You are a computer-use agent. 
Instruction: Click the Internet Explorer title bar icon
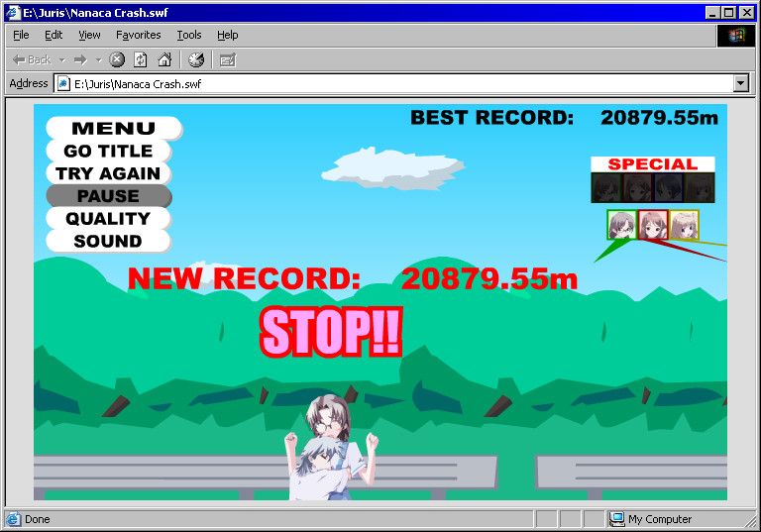[x=13, y=13]
